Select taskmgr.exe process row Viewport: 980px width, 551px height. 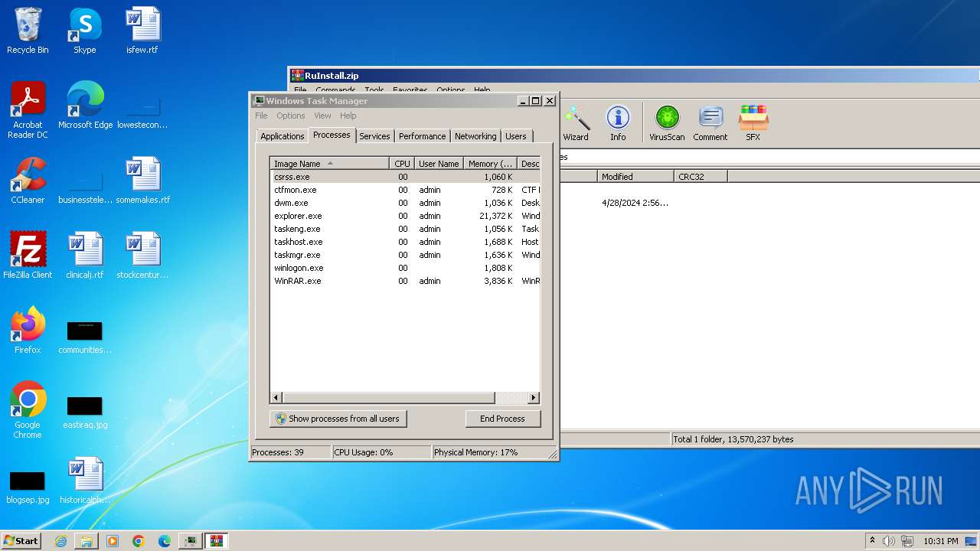pyautogui.click(x=405, y=255)
